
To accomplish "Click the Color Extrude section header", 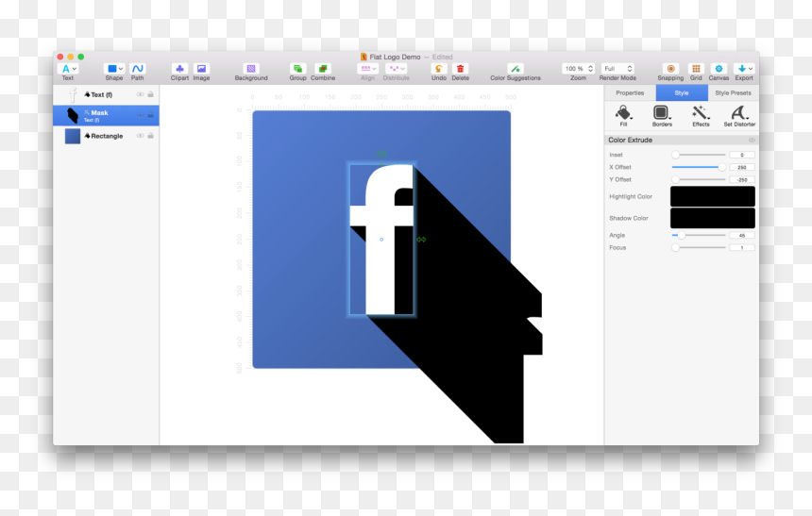I will point(682,141).
